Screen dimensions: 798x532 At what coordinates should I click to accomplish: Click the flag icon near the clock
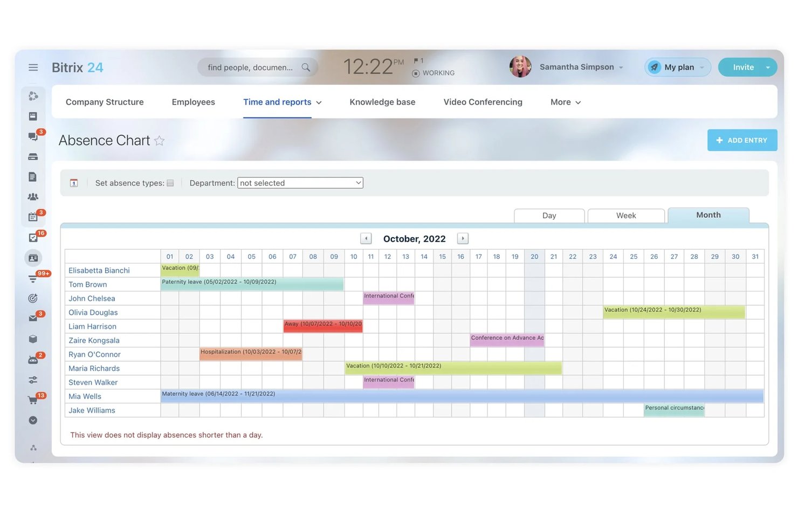tap(416, 60)
